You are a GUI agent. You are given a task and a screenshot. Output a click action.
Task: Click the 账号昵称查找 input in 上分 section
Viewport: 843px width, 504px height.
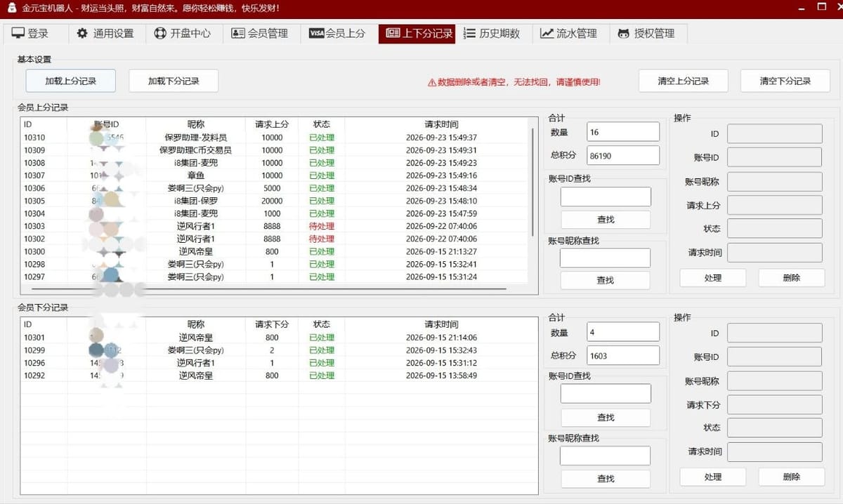(x=606, y=258)
